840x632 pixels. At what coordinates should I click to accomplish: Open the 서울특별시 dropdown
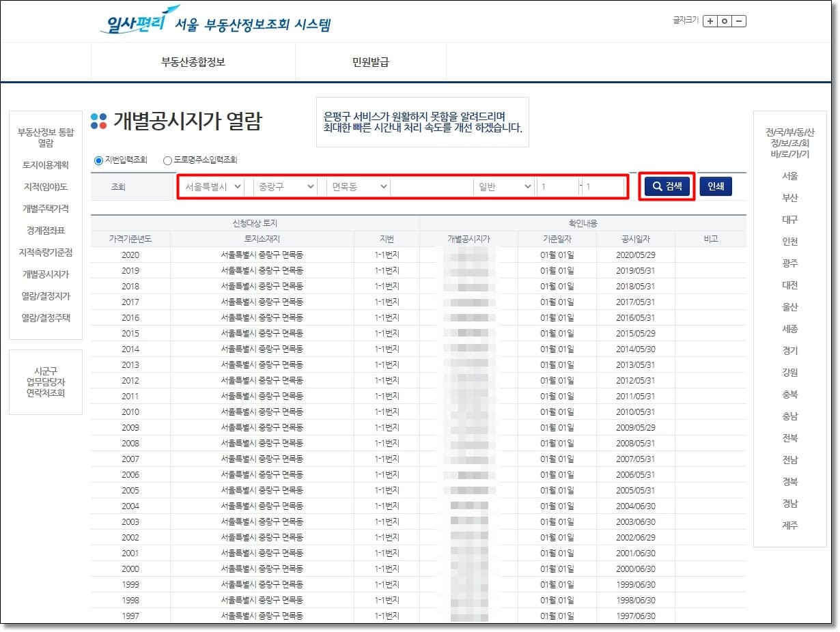click(x=212, y=186)
